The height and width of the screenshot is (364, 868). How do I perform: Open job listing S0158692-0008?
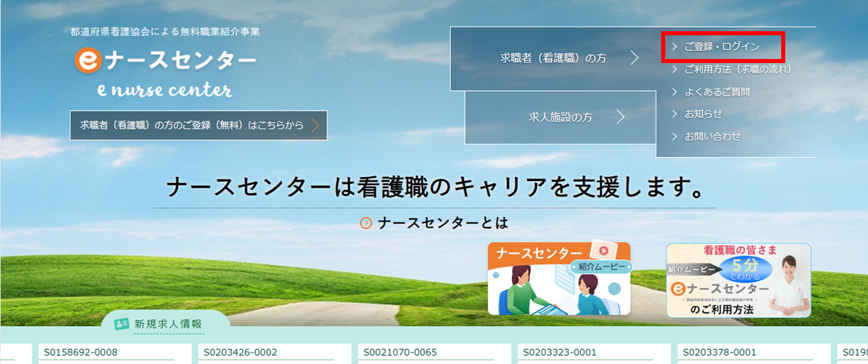(x=81, y=352)
